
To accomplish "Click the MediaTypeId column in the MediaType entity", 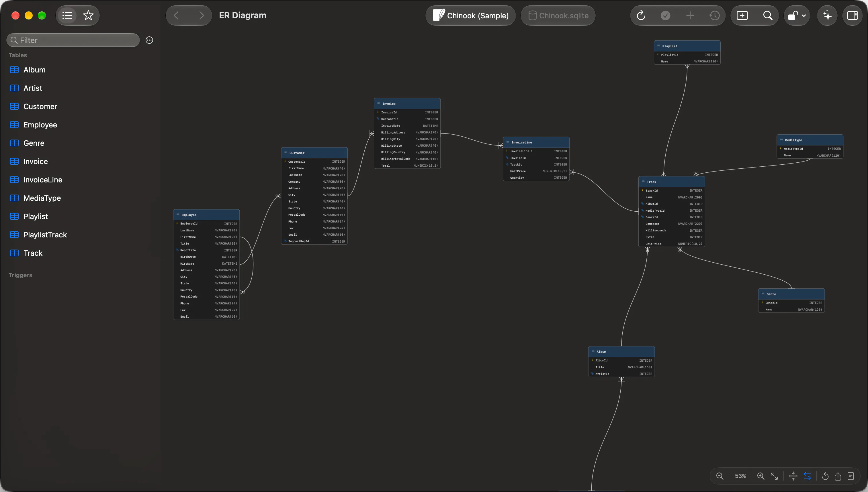I will pyautogui.click(x=810, y=149).
